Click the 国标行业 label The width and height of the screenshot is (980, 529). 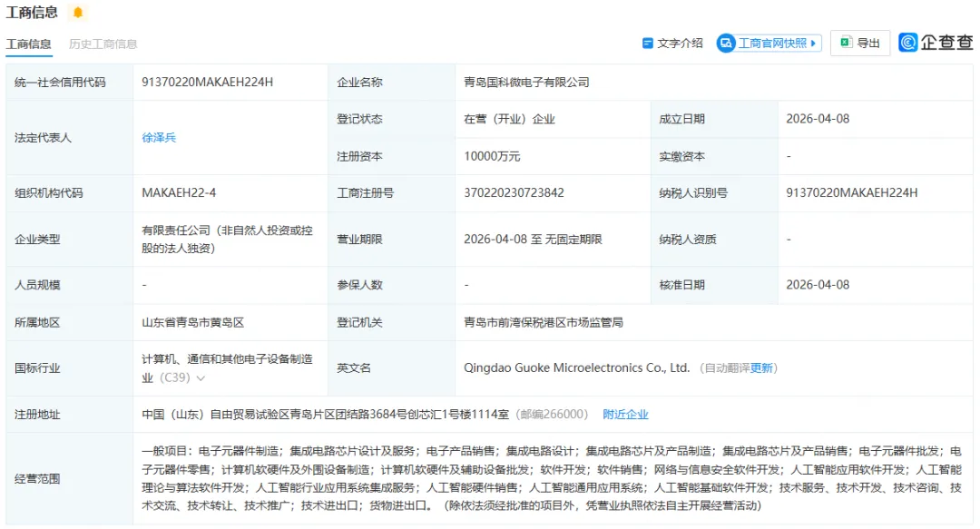tap(37, 368)
